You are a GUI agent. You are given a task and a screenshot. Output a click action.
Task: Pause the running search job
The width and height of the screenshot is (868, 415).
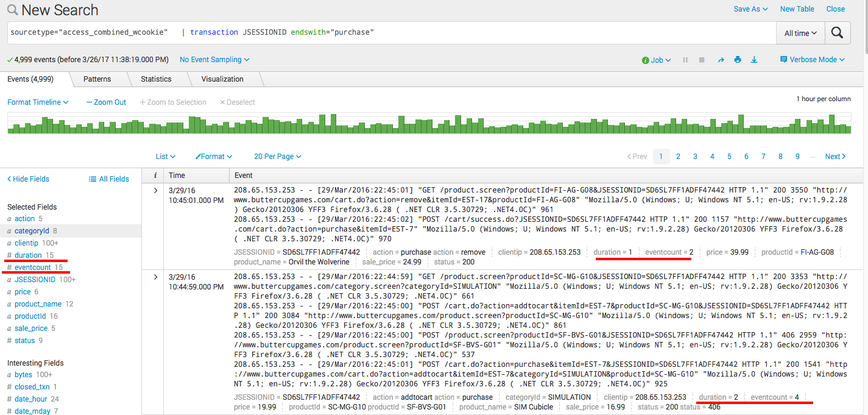(x=685, y=59)
